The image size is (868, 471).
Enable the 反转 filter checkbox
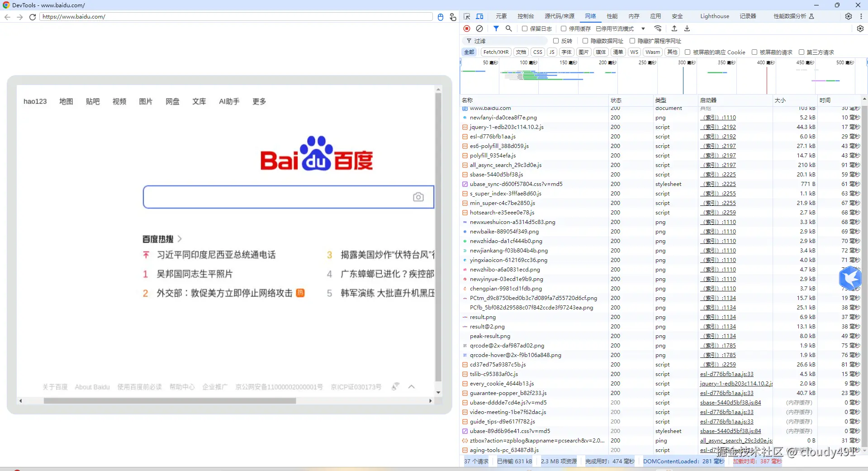(556, 41)
